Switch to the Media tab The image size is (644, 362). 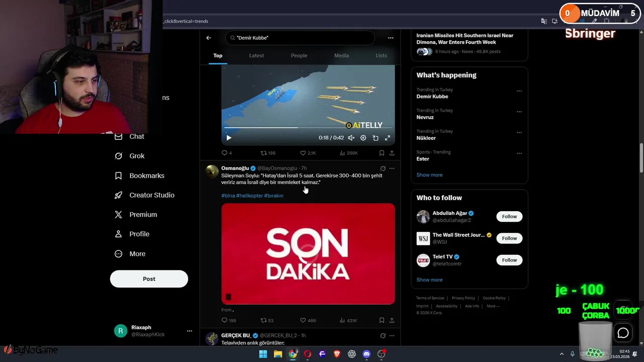tap(342, 55)
